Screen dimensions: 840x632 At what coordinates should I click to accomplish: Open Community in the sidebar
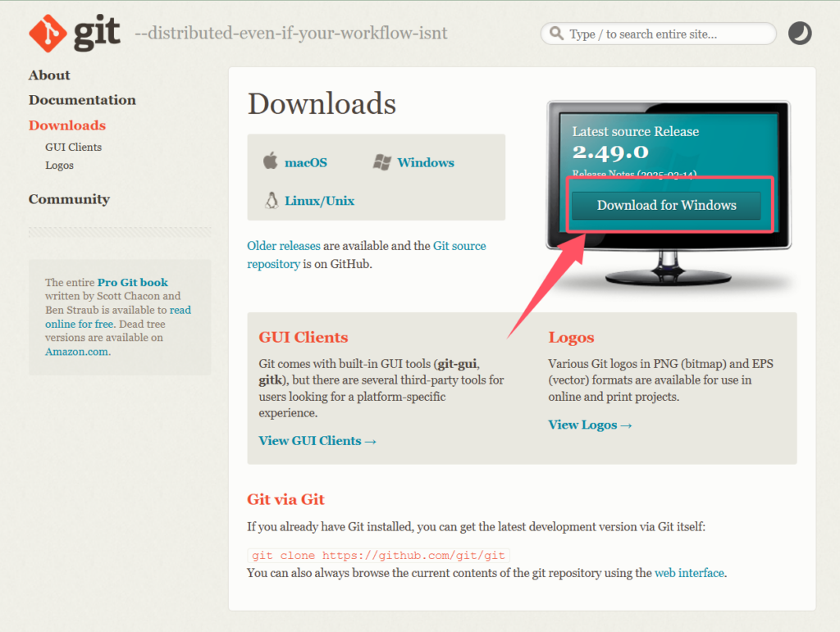point(69,199)
